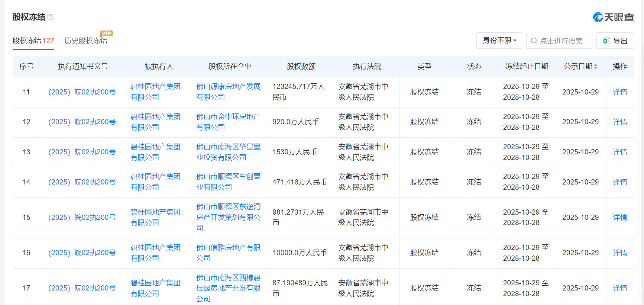Select amount 981.2731万人民币 in row 15
The width and height of the screenshot is (644, 305).
[298, 218]
